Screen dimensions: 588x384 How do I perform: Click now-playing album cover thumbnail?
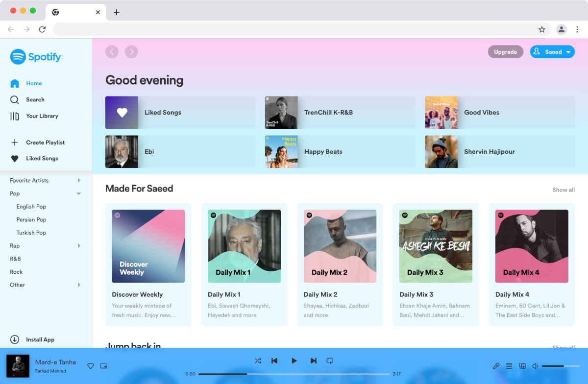pyautogui.click(x=18, y=366)
